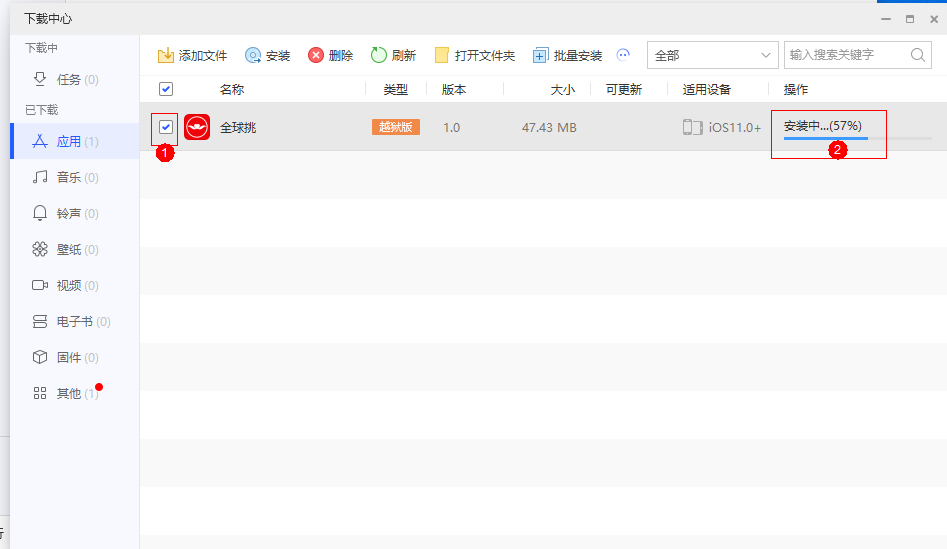Minimize the 下载中心 window
This screenshot has width=947, height=549.
click(886, 19)
